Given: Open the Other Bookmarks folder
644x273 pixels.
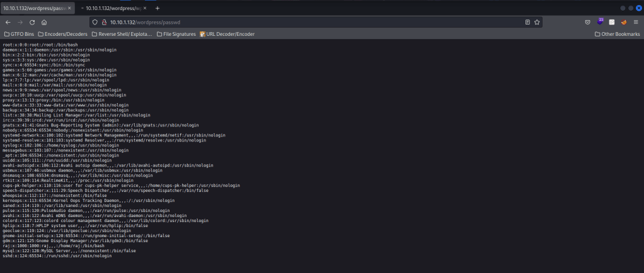Looking at the screenshot, I should pos(616,34).
